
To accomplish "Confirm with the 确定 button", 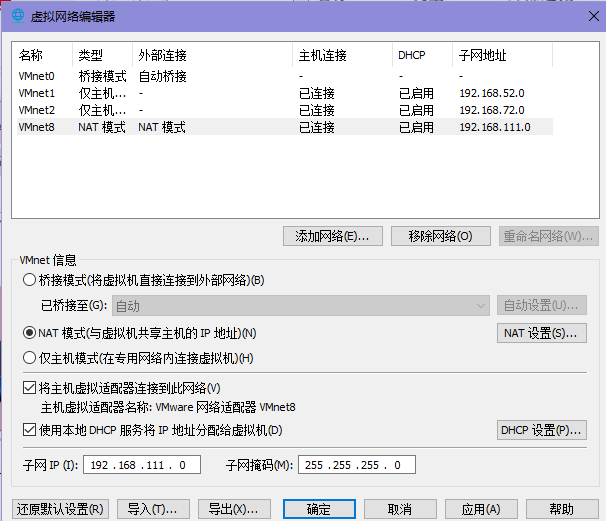I will (319, 509).
